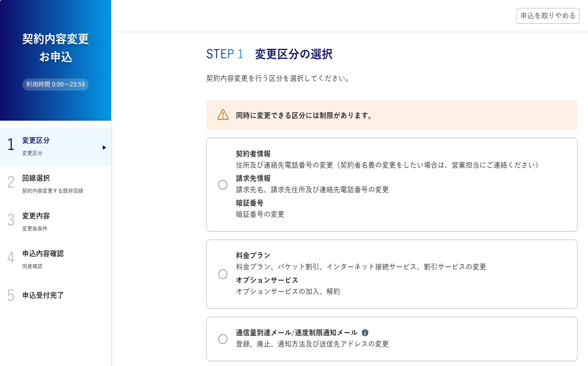Go to step 2 回線選択 in sidebar
The image size is (588, 366).
[x=36, y=178]
